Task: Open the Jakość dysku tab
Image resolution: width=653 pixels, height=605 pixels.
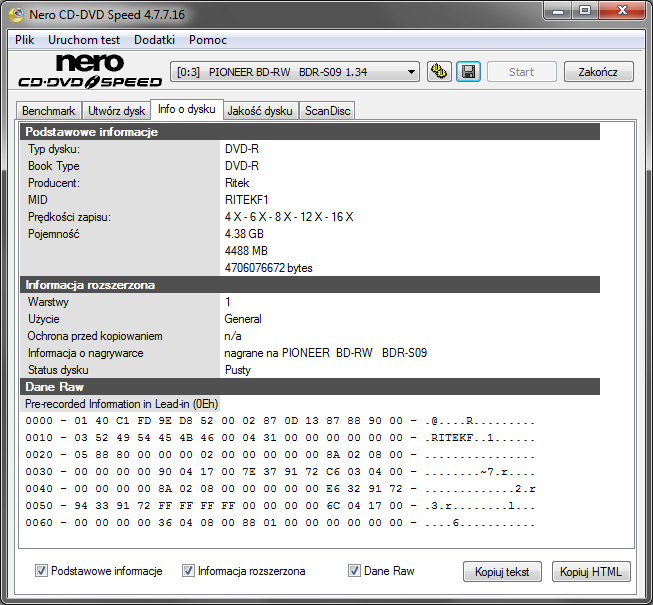Action: 260,111
